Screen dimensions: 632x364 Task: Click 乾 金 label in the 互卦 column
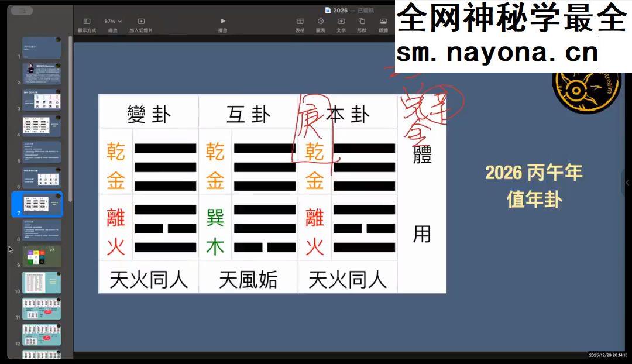point(215,166)
